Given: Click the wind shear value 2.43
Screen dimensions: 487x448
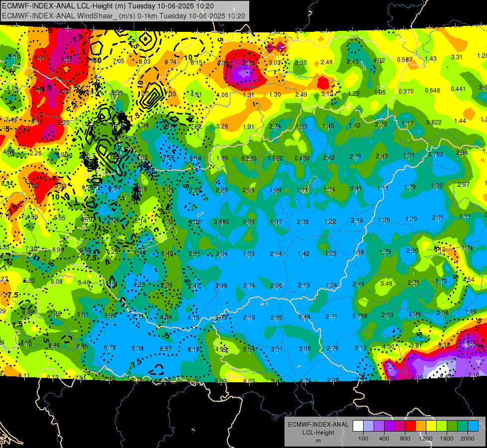Looking at the screenshot, I should (x=382, y=156).
